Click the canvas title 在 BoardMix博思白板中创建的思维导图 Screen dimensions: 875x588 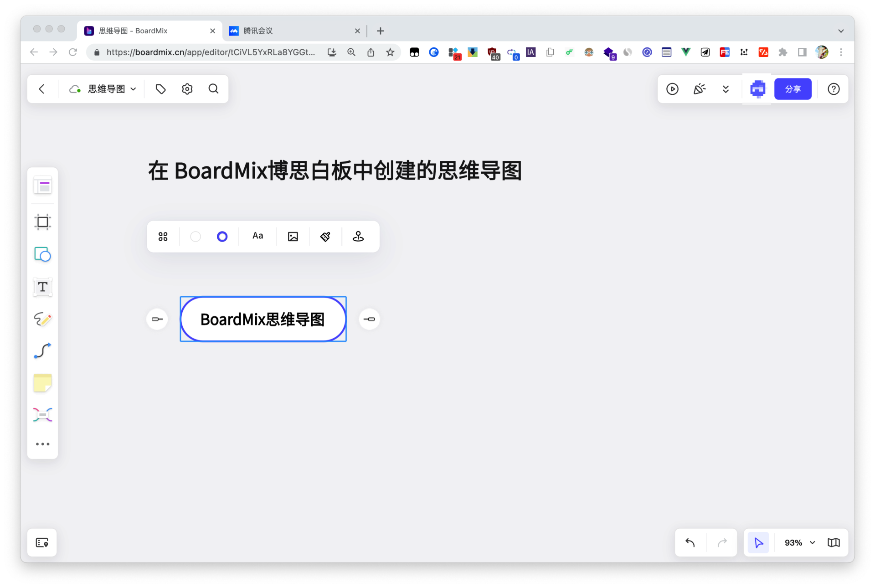click(x=335, y=171)
